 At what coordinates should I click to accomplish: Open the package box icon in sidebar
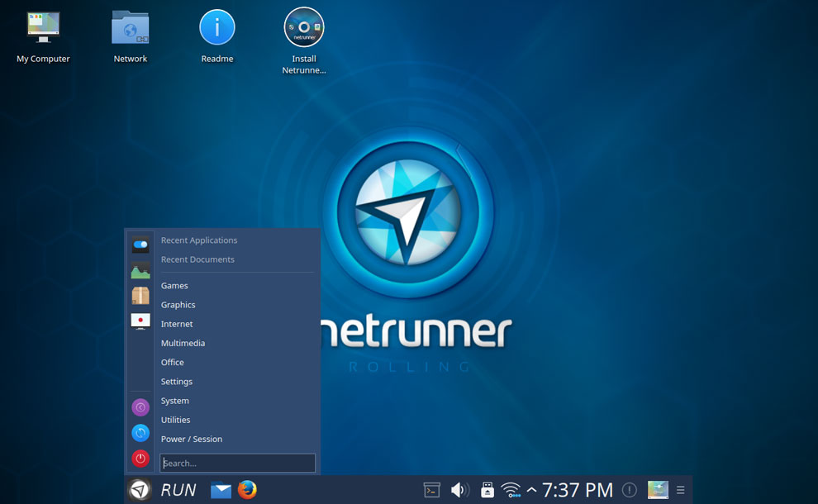point(140,295)
